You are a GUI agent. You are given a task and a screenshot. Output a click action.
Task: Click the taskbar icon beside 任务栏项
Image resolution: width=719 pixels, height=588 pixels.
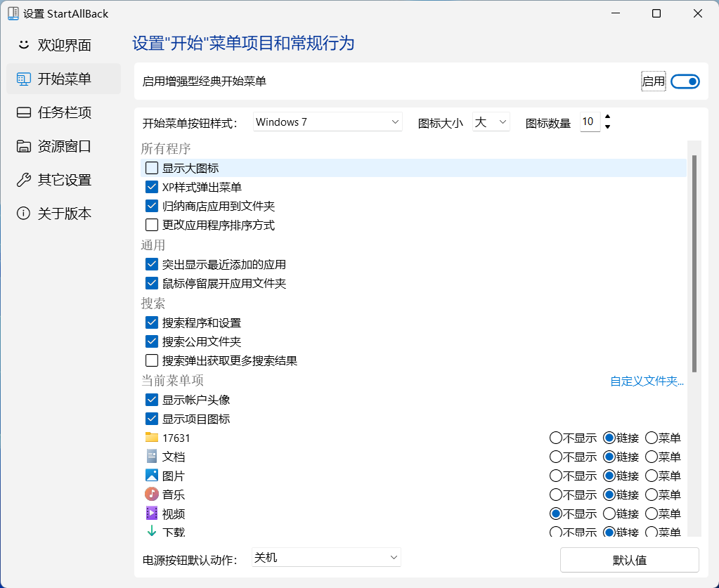click(23, 112)
